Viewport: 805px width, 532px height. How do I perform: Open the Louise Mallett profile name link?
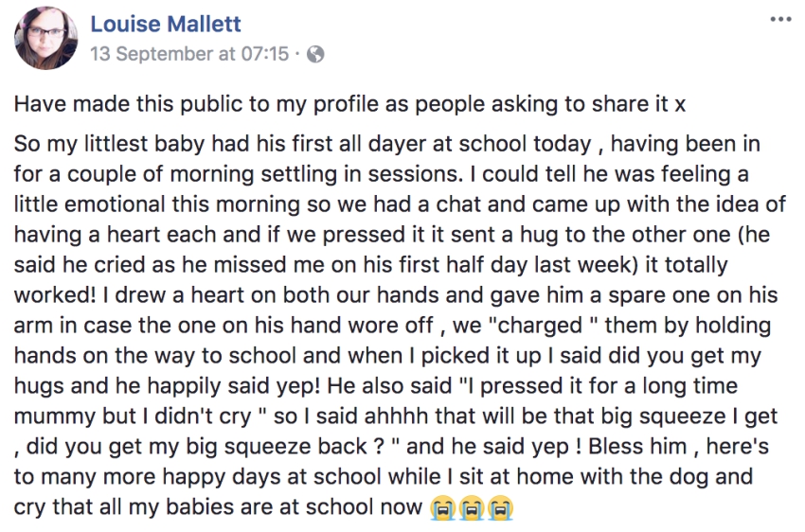166,24
